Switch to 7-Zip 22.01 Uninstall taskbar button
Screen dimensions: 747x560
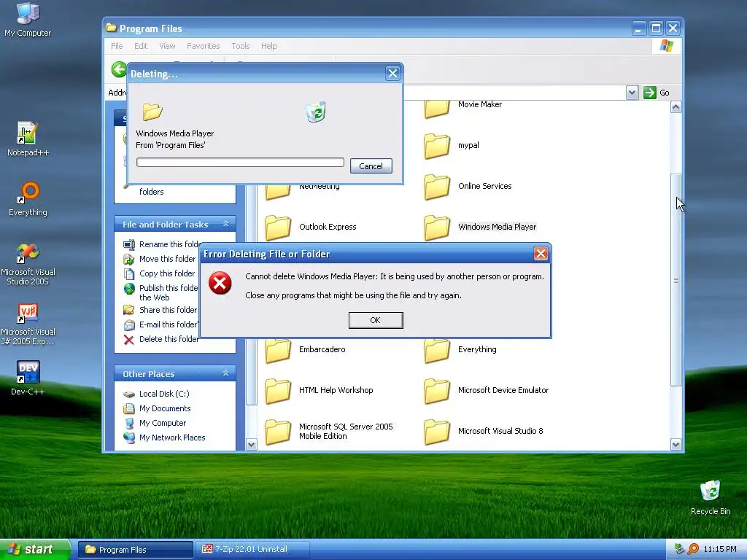point(252,550)
